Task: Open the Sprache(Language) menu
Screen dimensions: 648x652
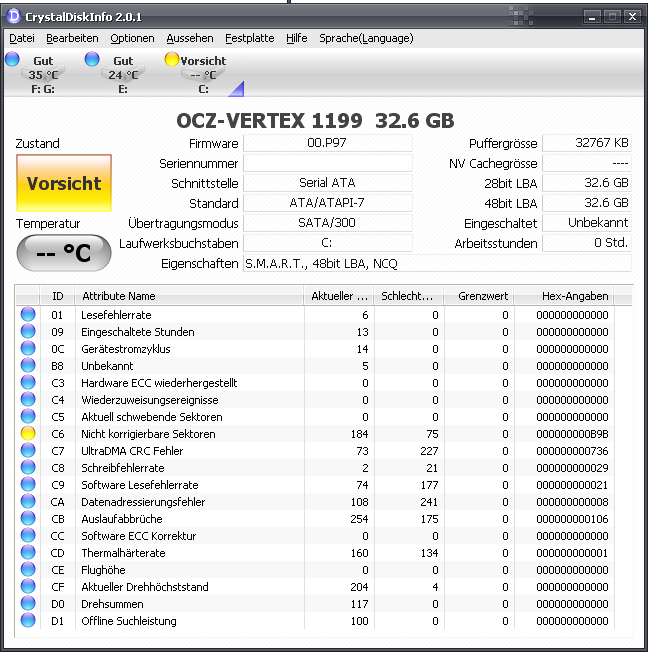Action: 366,38
